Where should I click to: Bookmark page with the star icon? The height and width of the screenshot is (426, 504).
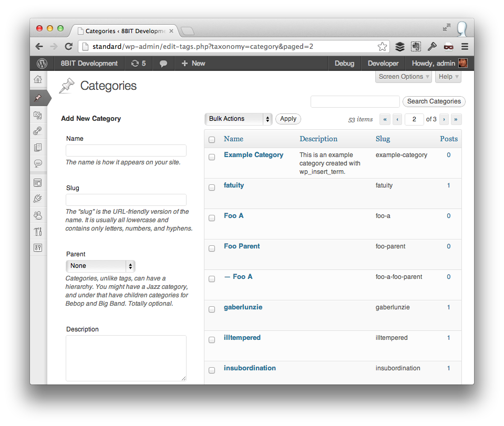382,47
